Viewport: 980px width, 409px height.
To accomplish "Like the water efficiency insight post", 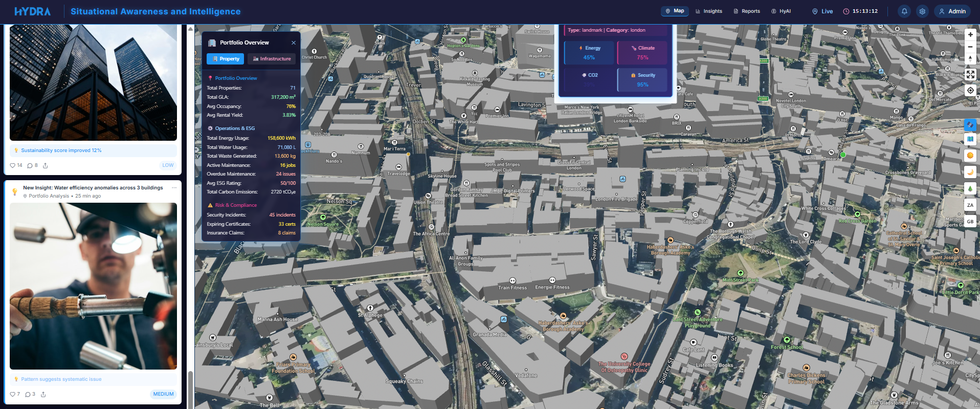I will point(15,394).
